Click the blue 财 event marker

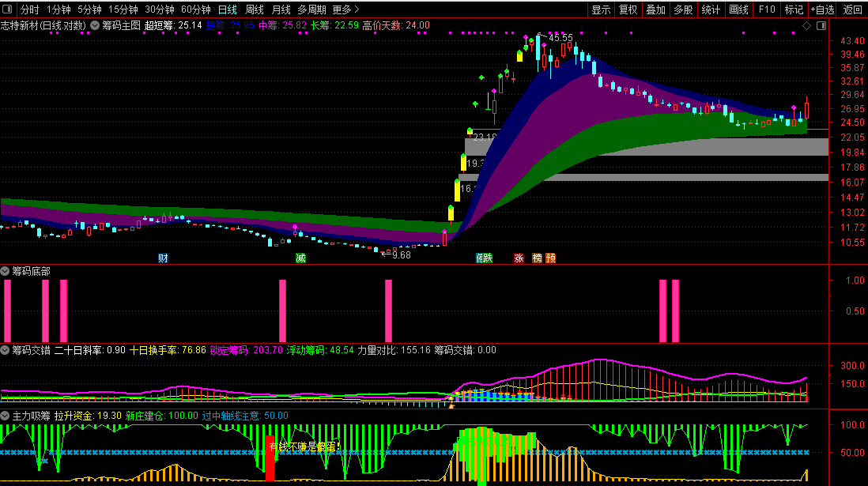tap(163, 258)
